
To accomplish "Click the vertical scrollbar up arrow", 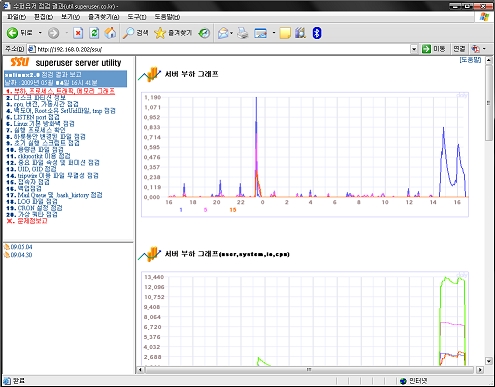I will (489, 60).
